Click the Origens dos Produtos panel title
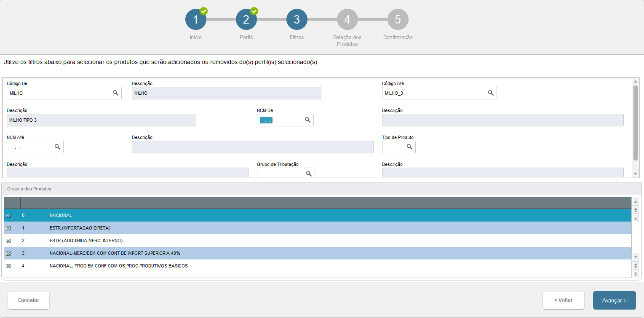 point(29,189)
